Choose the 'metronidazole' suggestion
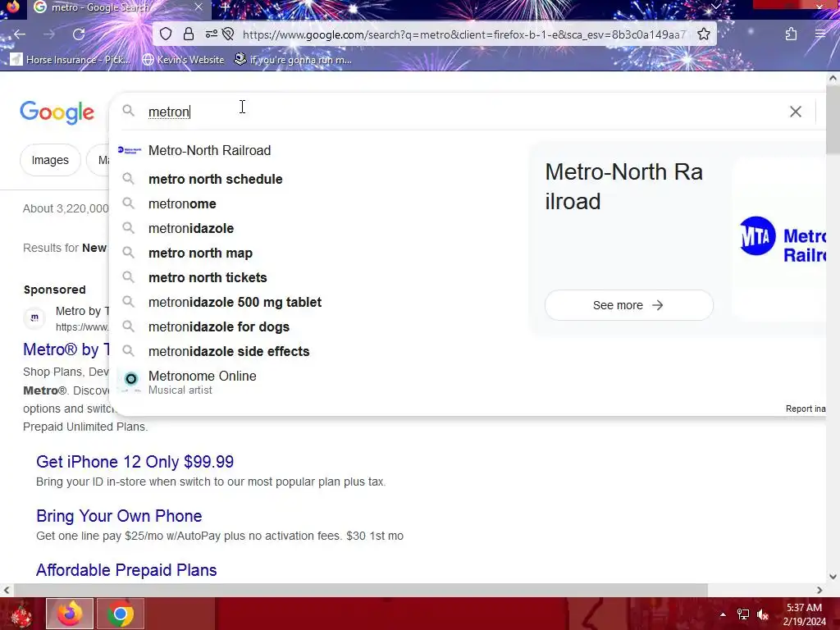 [191, 228]
